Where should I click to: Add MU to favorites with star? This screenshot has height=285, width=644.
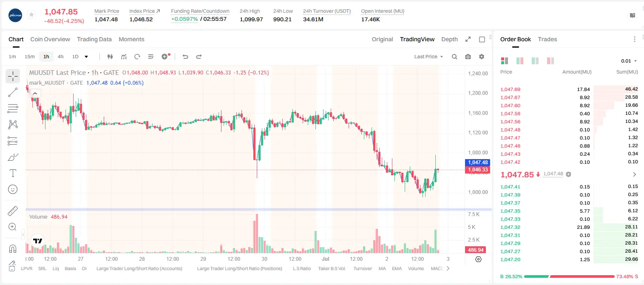pyautogui.click(x=31, y=15)
